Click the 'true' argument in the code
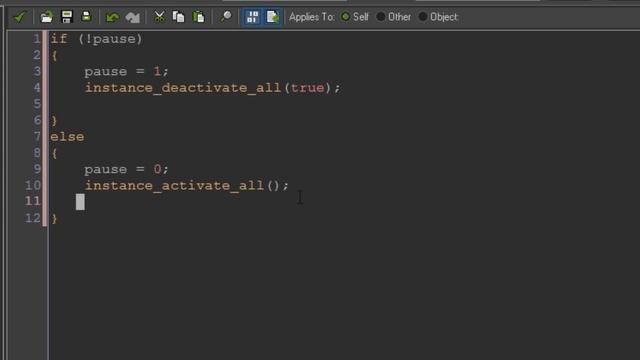 [307, 88]
